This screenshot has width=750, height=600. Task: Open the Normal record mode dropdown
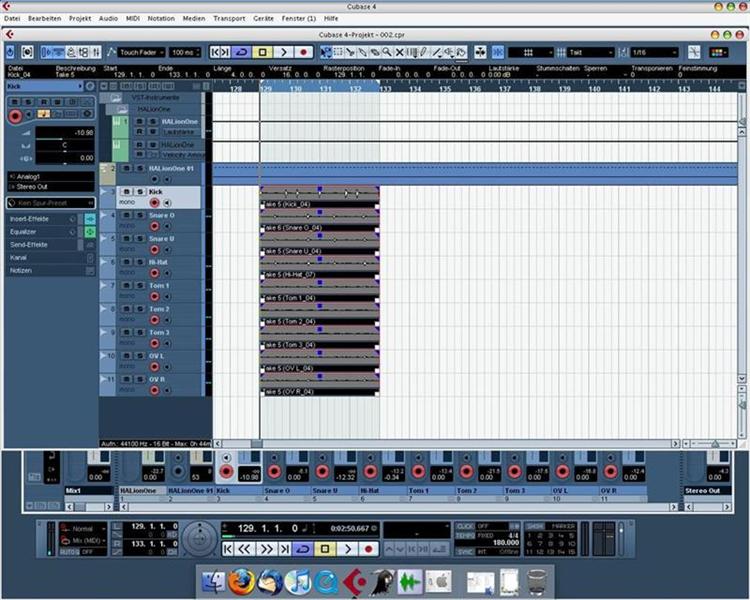coord(84,529)
